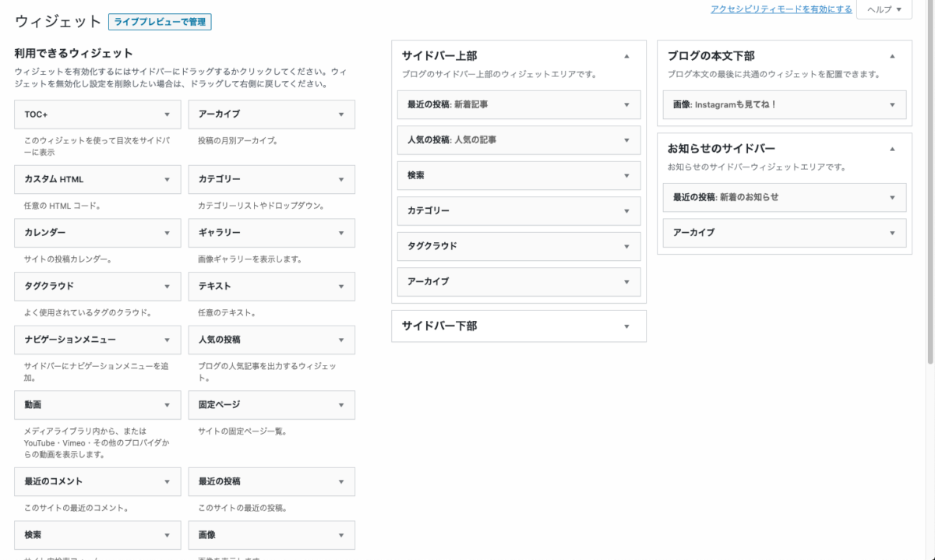This screenshot has width=935, height=560.
Task: Open the ヘルプ dropdown tab
Action: click(884, 9)
